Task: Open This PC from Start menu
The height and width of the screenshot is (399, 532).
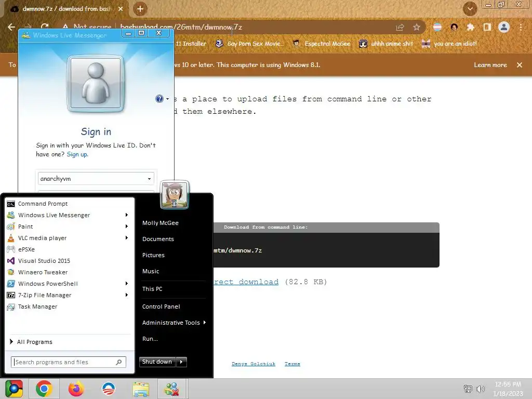Action: 152,289
